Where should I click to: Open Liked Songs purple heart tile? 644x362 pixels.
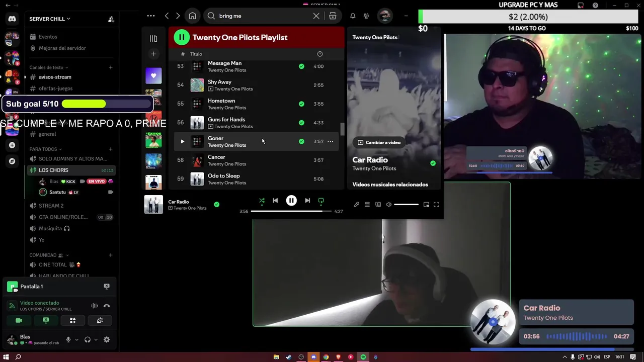pos(153,76)
